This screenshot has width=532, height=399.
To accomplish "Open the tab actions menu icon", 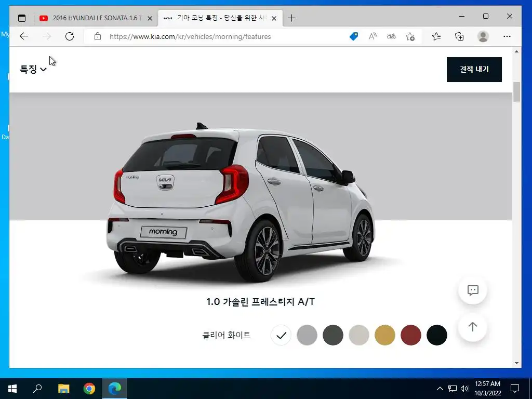I will click(22, 18).
